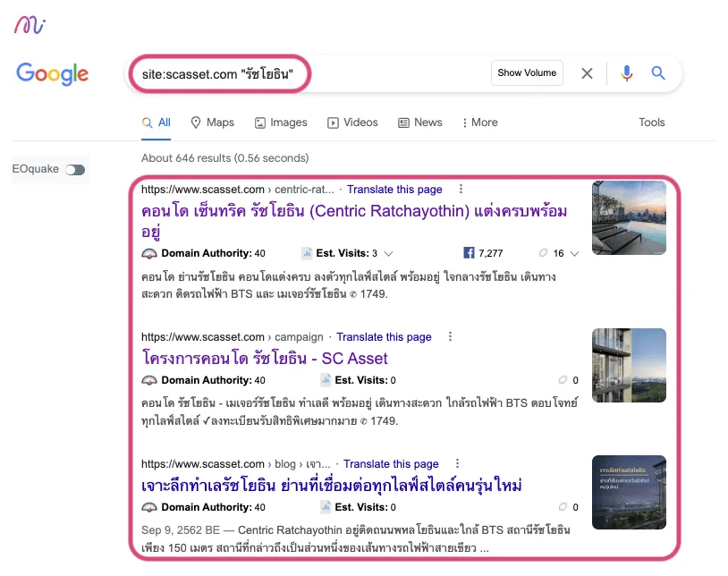Click the Videos play icon
728x576 pixels.
(333, 123)
